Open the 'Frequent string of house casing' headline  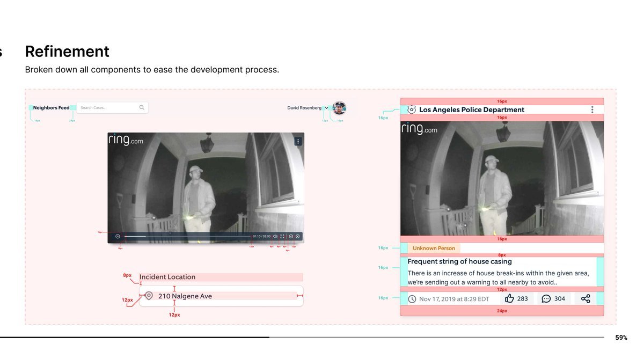click(460, 261)
